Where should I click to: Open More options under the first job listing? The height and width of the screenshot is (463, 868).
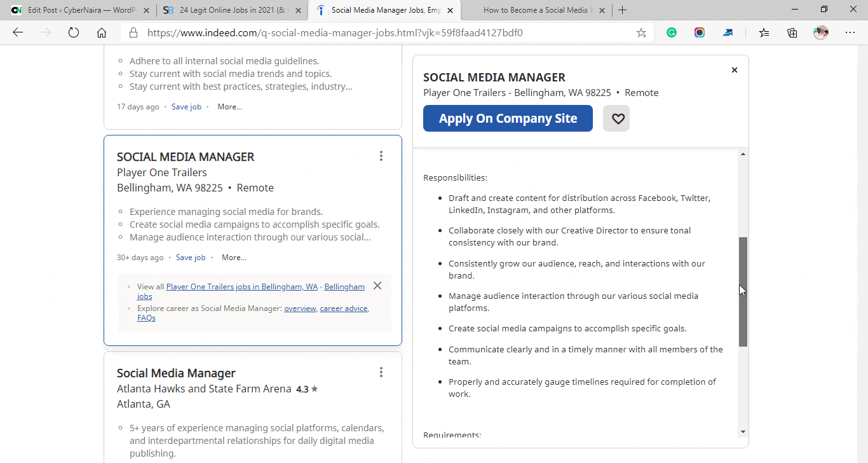click(229, 106)
